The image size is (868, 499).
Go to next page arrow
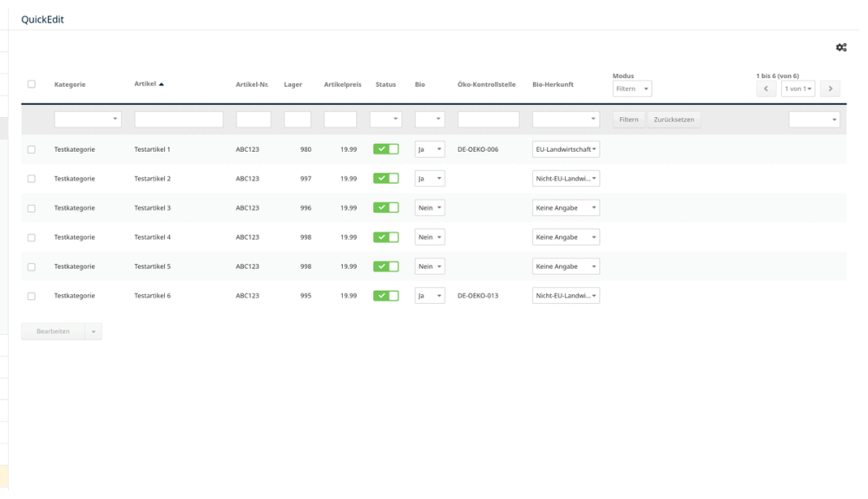click(x=830, y=89)
